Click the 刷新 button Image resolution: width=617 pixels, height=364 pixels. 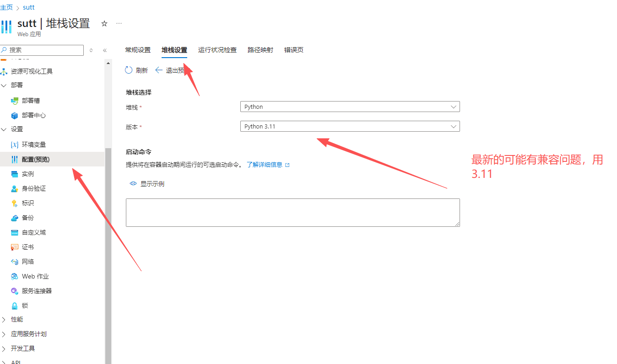coord(136,70)
